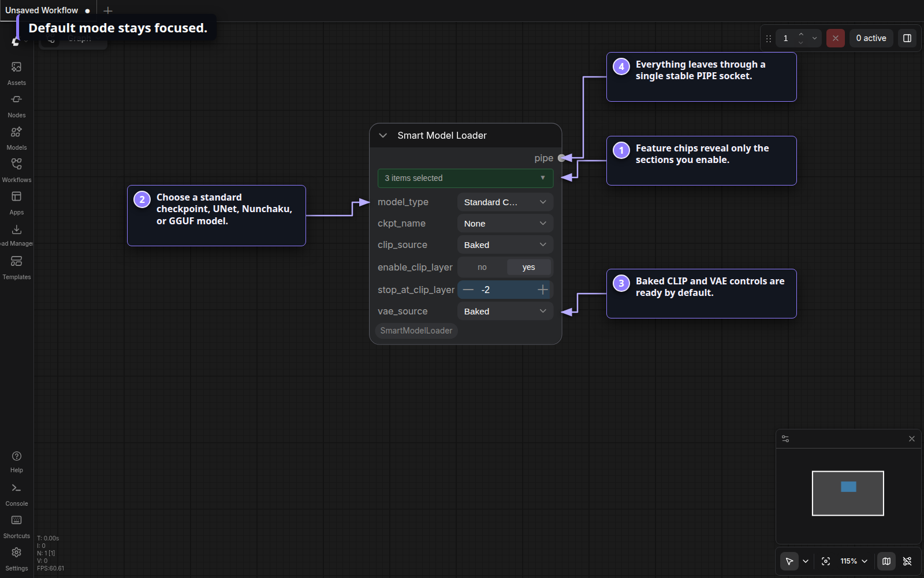Image resolution: width=924 pixels, height=578 pixels.
Task: Open the Settings gear in sidebar
Action: [16, 559]
